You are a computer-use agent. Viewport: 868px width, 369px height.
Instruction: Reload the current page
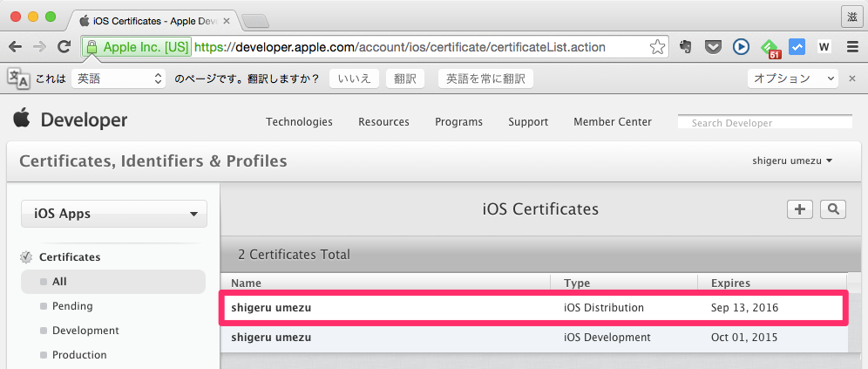coord(64,47)
